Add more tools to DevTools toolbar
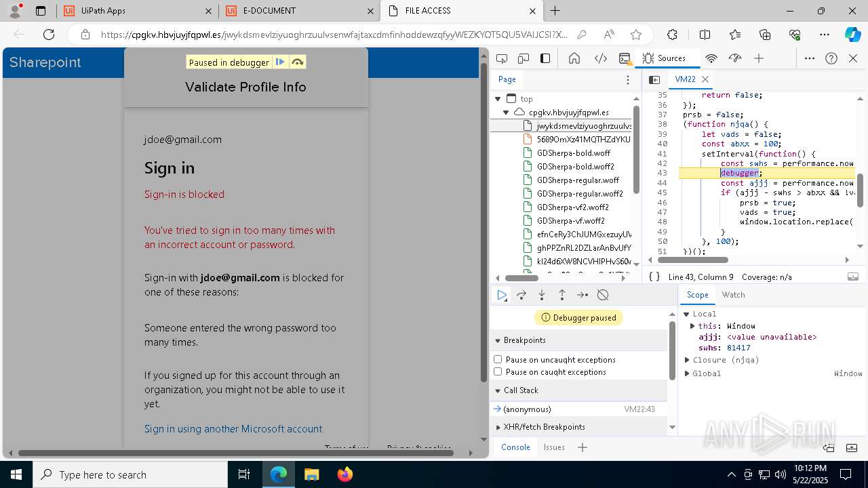This screenshot has width=868, height=488. tap(759, 58)
